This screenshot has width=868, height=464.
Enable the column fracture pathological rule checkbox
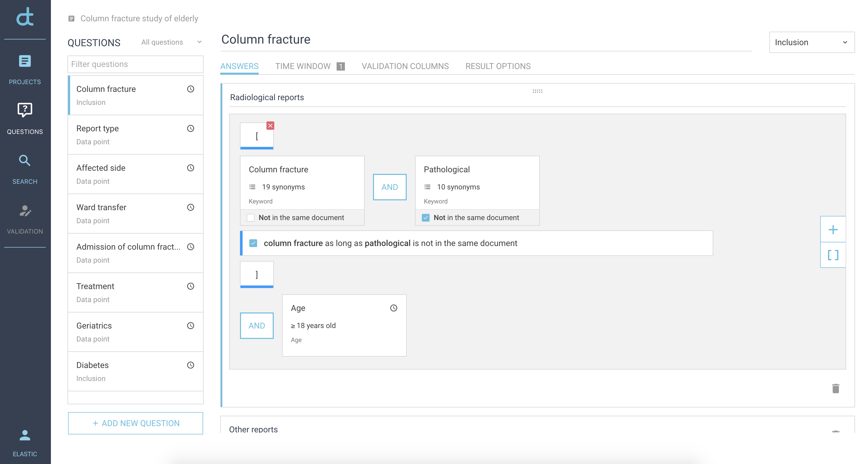253,243
